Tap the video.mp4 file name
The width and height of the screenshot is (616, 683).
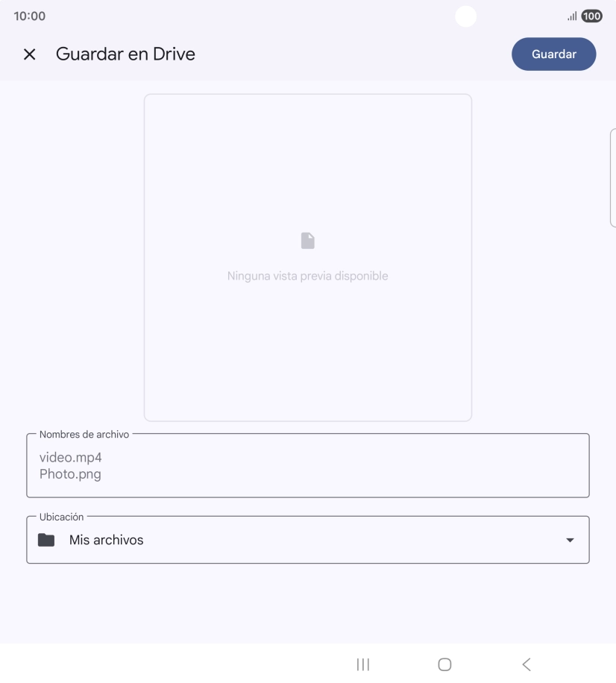(x=71, y=457)
